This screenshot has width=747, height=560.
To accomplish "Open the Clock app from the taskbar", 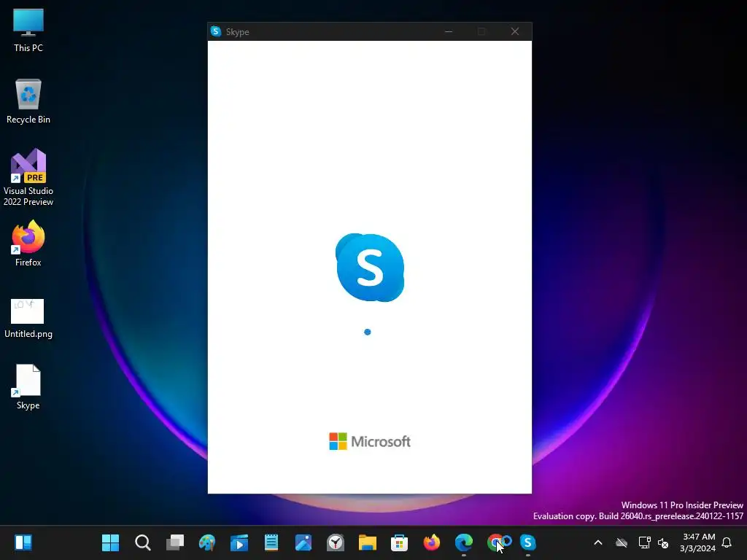I will [336, 542].
